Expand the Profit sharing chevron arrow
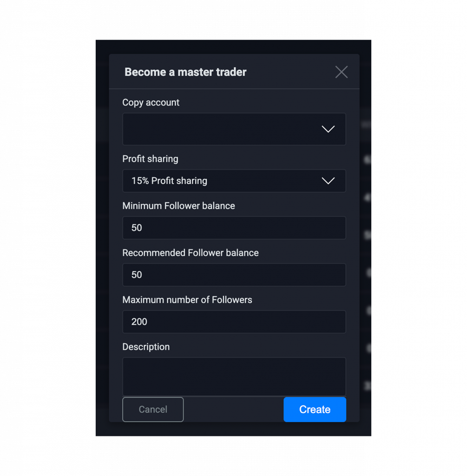 pyautogui.click(x=328, y=181)
